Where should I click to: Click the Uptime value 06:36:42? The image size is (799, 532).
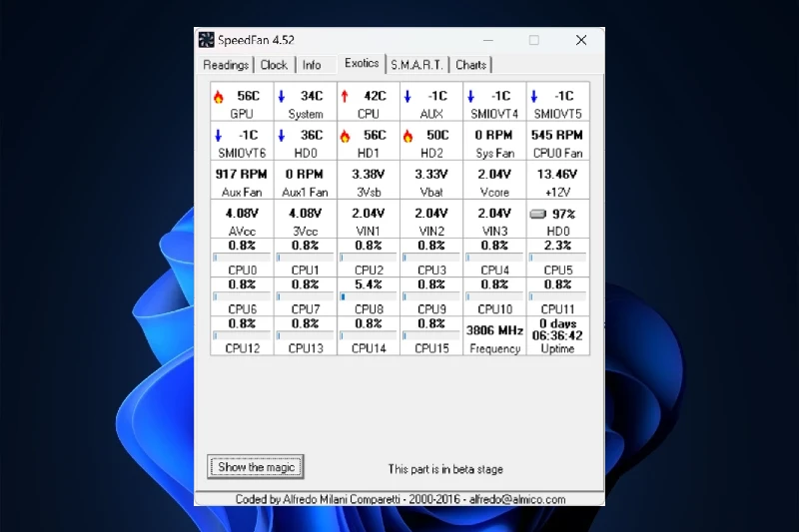(x=557, y=336)
